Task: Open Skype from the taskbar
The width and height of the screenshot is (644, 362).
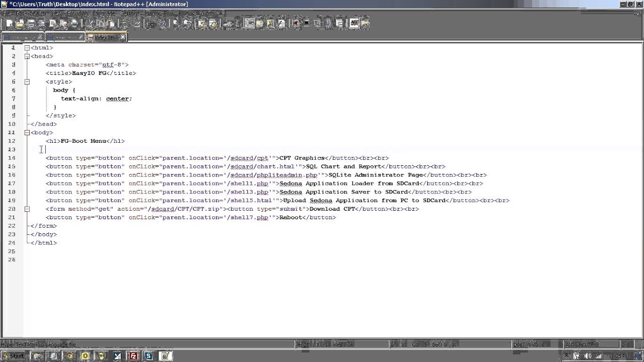Action: point(148,356)
